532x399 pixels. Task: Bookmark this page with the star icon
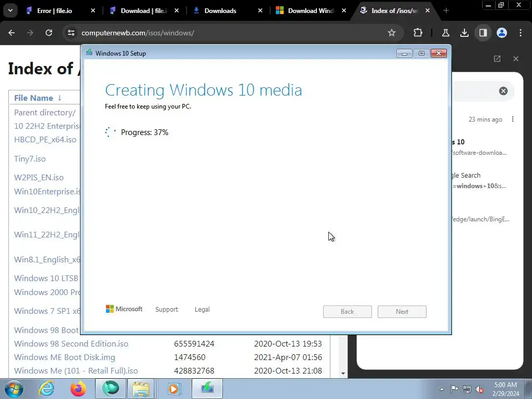click(x=392, y=33)
